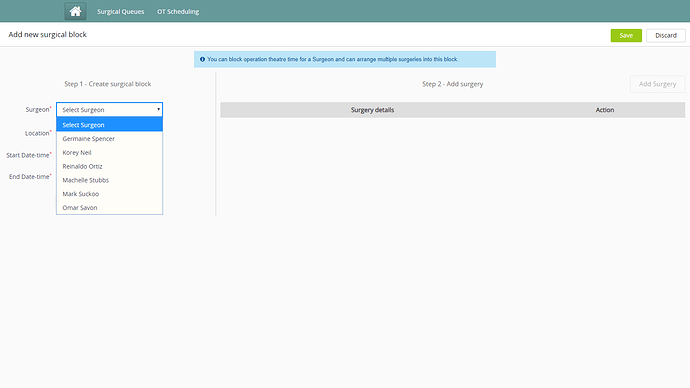The height and width of the screenshot is (388, 690).
Task: Click the 'Step 1 - Create surgical block' heading
Action: coord(108,84)
